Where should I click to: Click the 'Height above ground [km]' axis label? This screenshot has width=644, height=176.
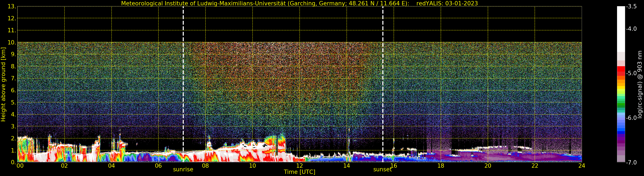pyautogui.click(x=3, y=84)
